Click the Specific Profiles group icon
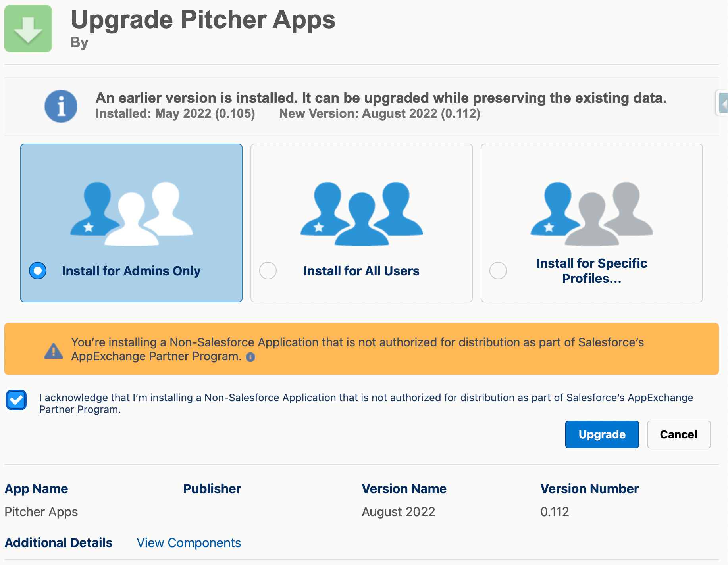Screen dimensions: 728x565 pos(591,213)
